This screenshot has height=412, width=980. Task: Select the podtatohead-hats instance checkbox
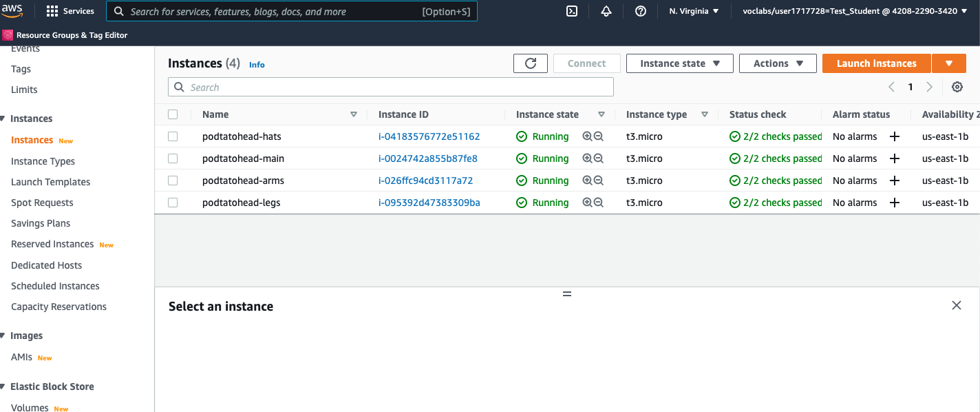173,136
